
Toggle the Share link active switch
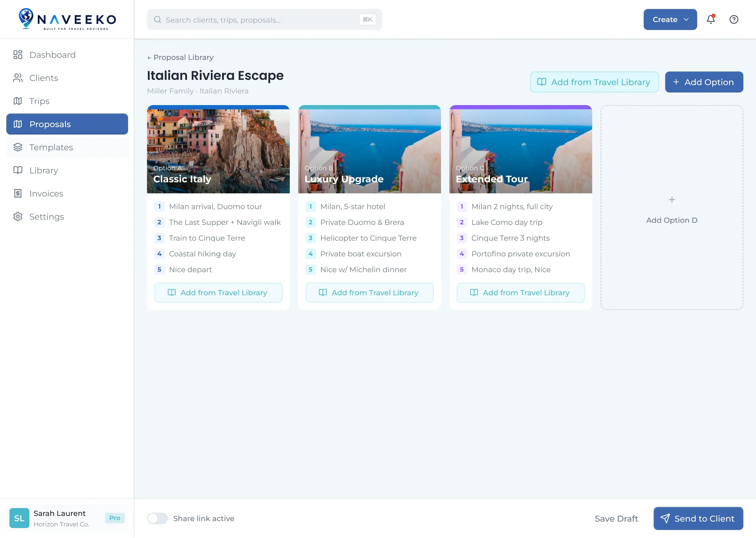click(x=157, y=519)
